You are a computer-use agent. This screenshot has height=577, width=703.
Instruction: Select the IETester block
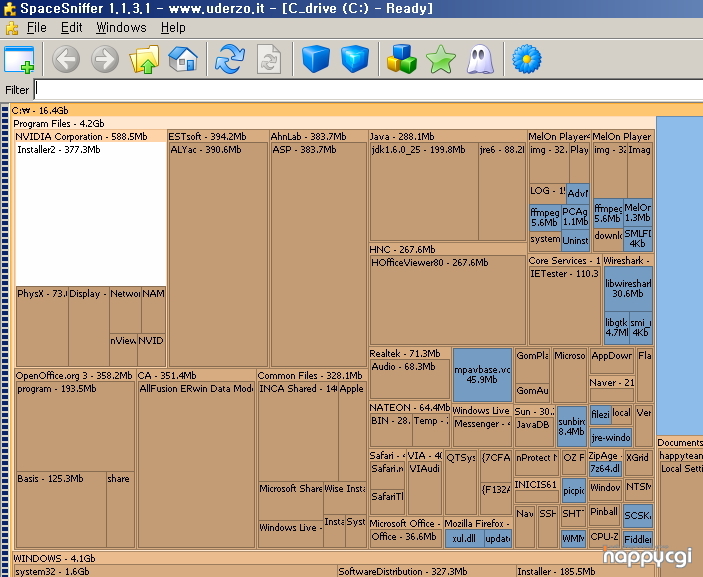[x=564, y=306]
